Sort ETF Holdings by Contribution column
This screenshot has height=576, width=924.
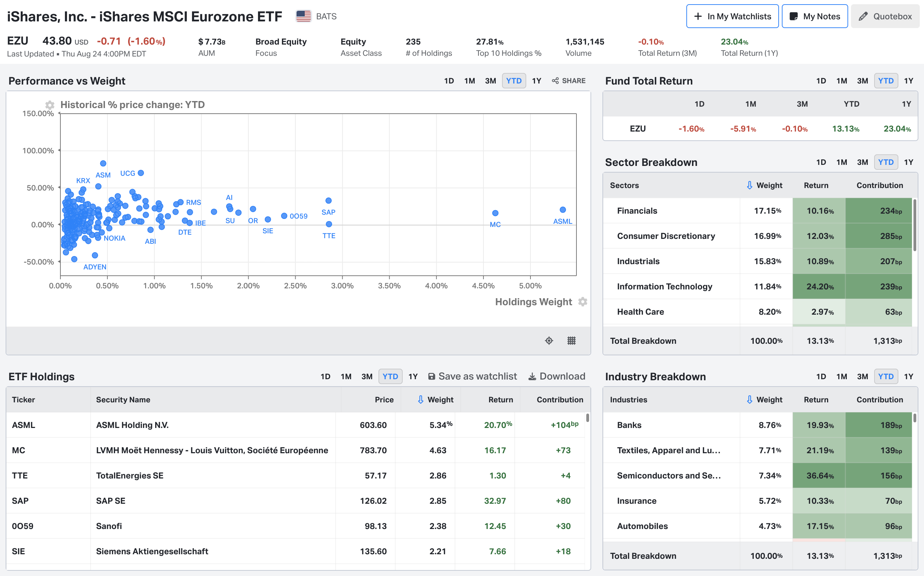(x=560, y=400)
